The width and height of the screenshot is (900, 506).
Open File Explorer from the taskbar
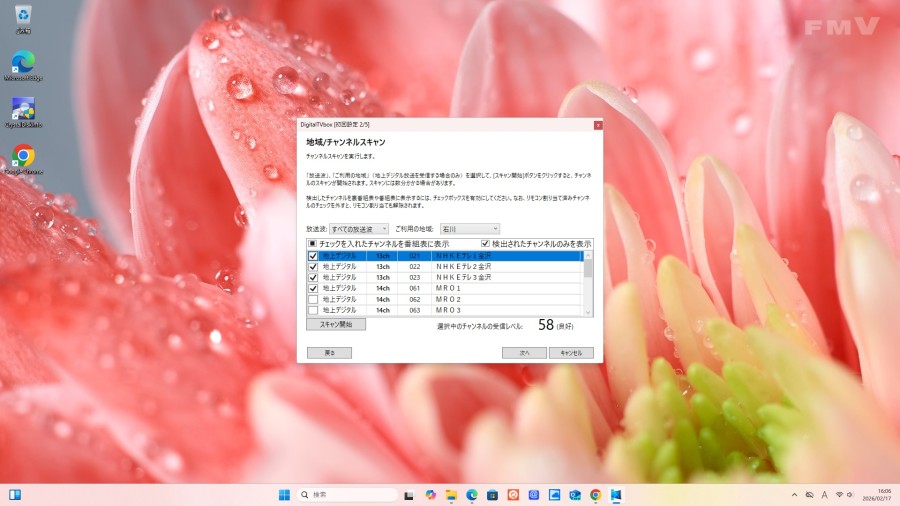(451, 495)
